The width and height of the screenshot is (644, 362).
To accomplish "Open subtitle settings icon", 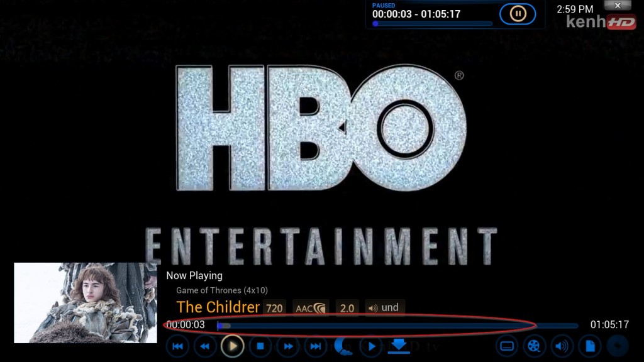I will pos(507,346).
